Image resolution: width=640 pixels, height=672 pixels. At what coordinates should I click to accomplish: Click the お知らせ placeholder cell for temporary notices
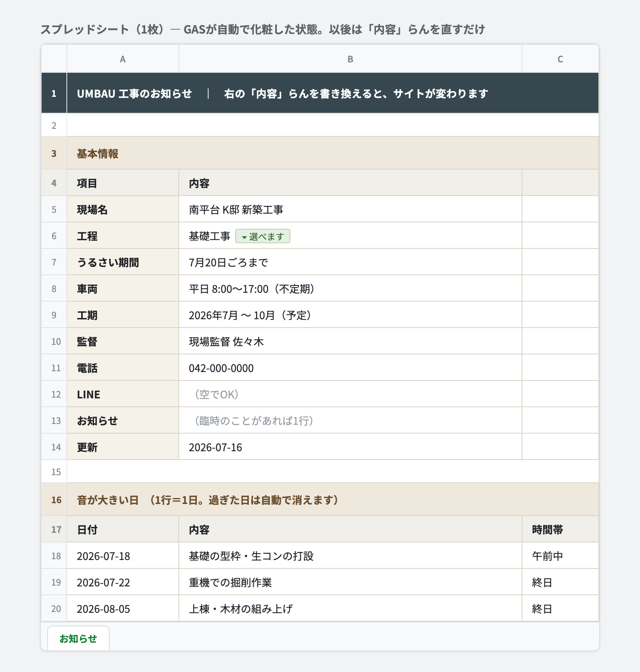click(x=350, y=420)
